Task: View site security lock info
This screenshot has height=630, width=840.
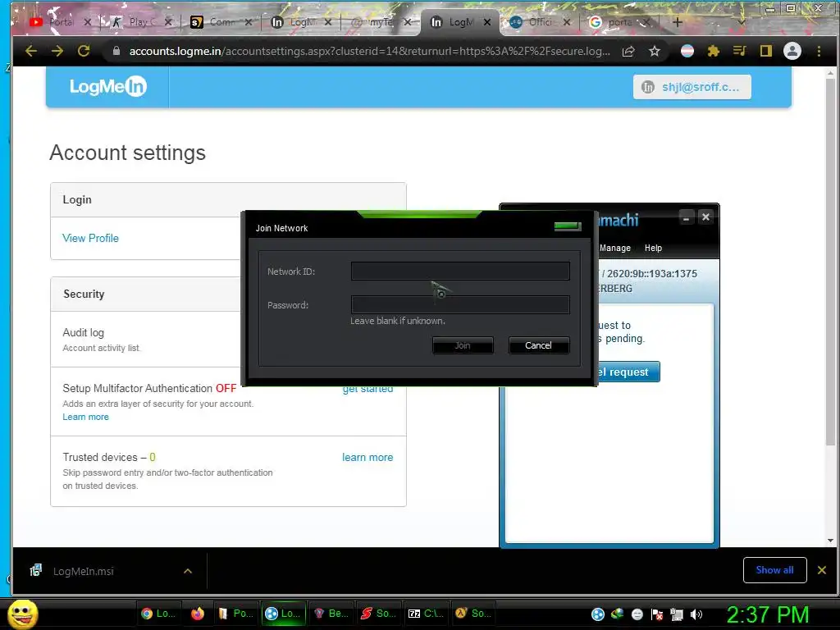Action: point(116,51)
